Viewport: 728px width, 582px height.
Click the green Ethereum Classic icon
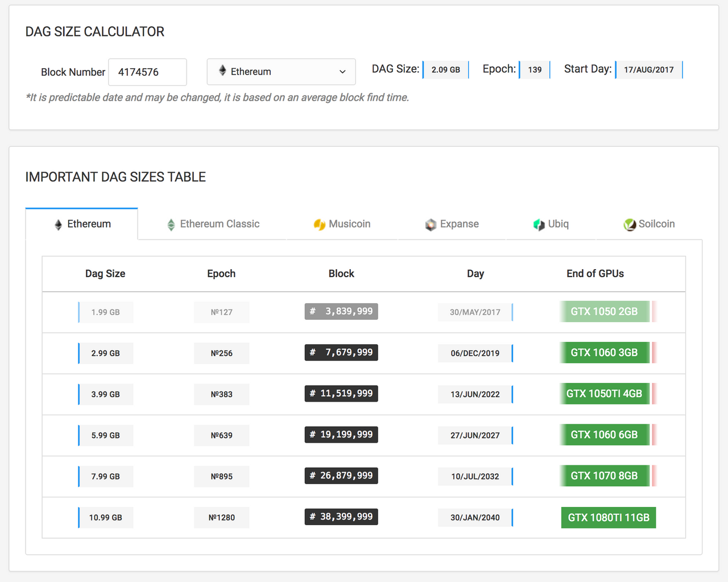coord(171,225)
